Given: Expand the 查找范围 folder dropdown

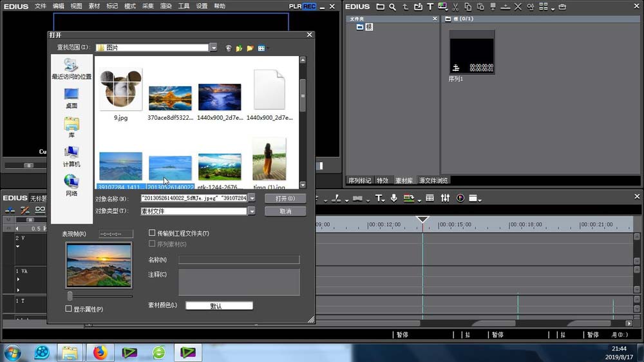Looking at the screenshot, I should [x=213, y=48].
